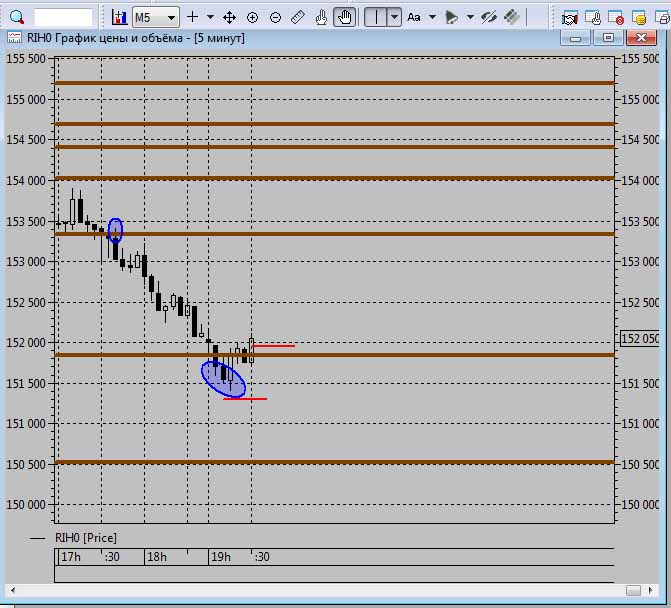Minimize the RIH0 chart window
The width and height of the screenshot is (671, 608).
(575, 38)
